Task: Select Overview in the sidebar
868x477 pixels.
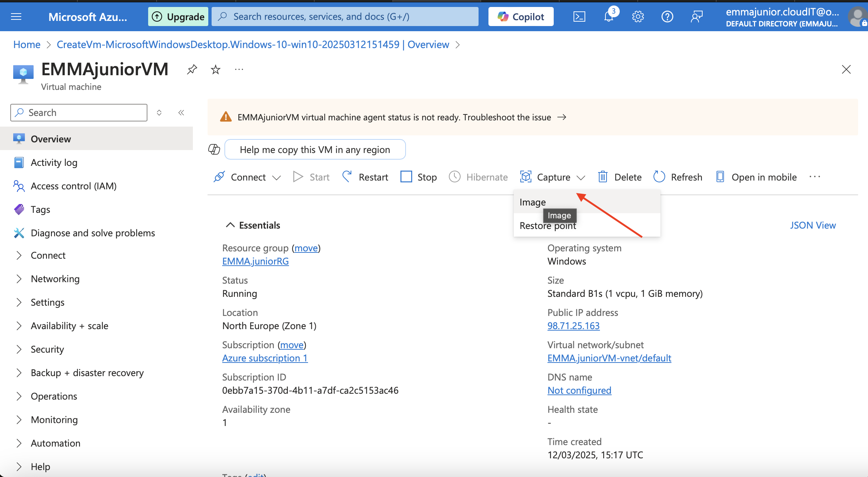Action: point(96,139)
